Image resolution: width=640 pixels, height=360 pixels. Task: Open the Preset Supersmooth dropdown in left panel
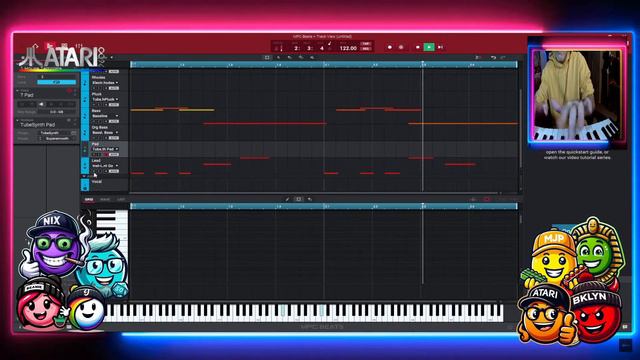pos(58,139)
